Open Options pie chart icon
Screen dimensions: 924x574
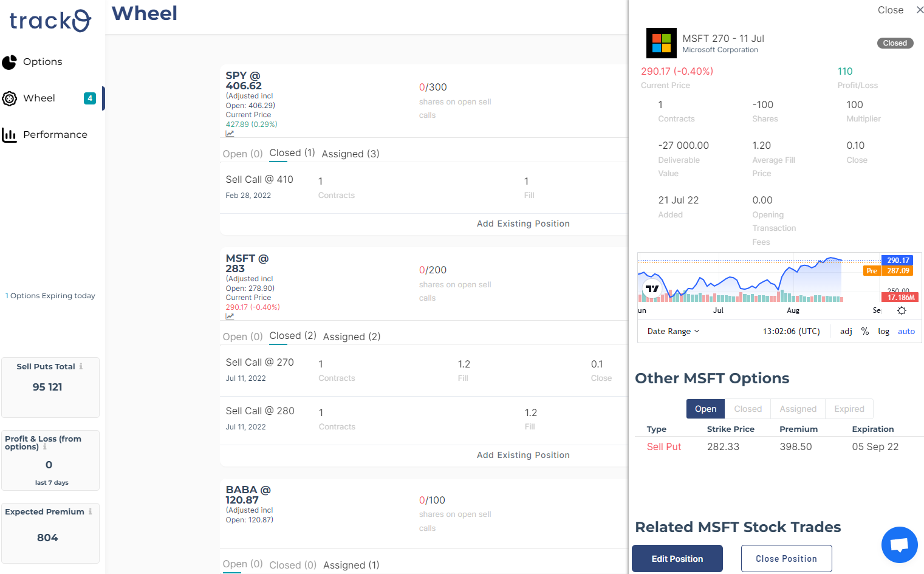[x=9, y=62]
